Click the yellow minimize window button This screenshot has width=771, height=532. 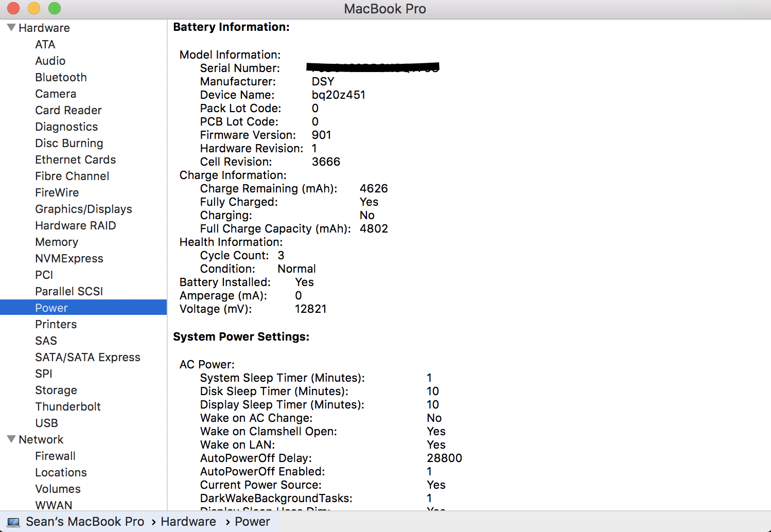pyautogui.click(x=33, y=8)
